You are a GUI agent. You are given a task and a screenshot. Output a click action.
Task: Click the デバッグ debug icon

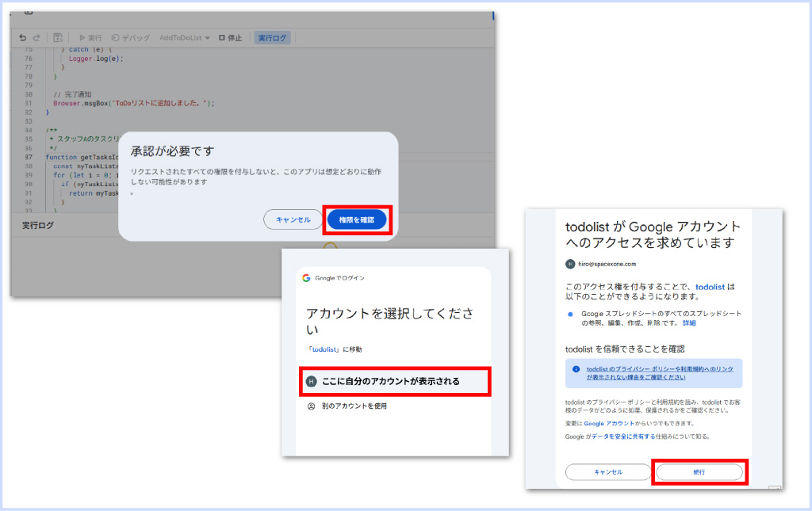coord(116,37)
